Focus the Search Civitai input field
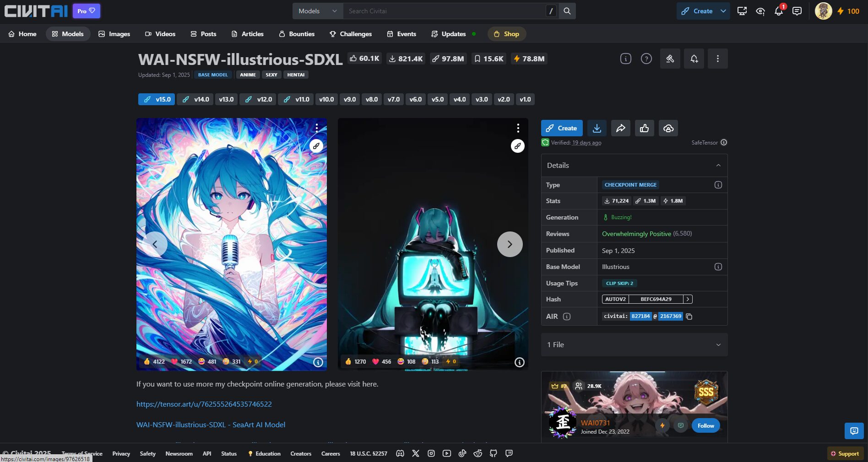Image resolution: width=868 pixels, height=462 pixels. pyautogui.click(x=444, y=11)
